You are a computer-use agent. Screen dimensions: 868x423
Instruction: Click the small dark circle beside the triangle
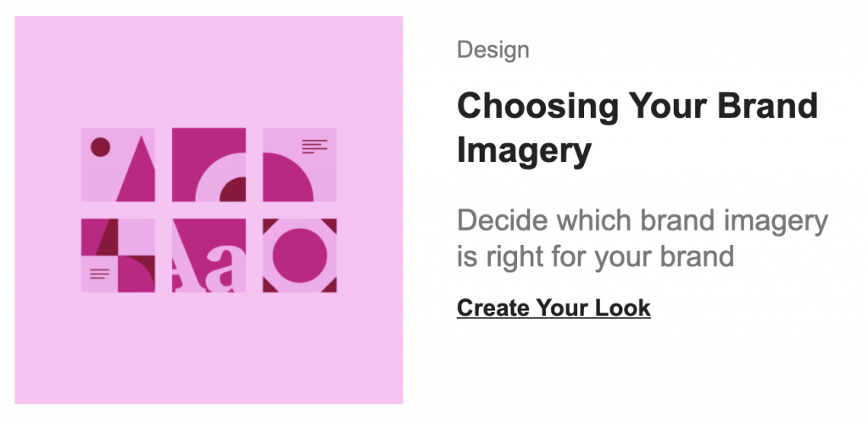point(100,147)
